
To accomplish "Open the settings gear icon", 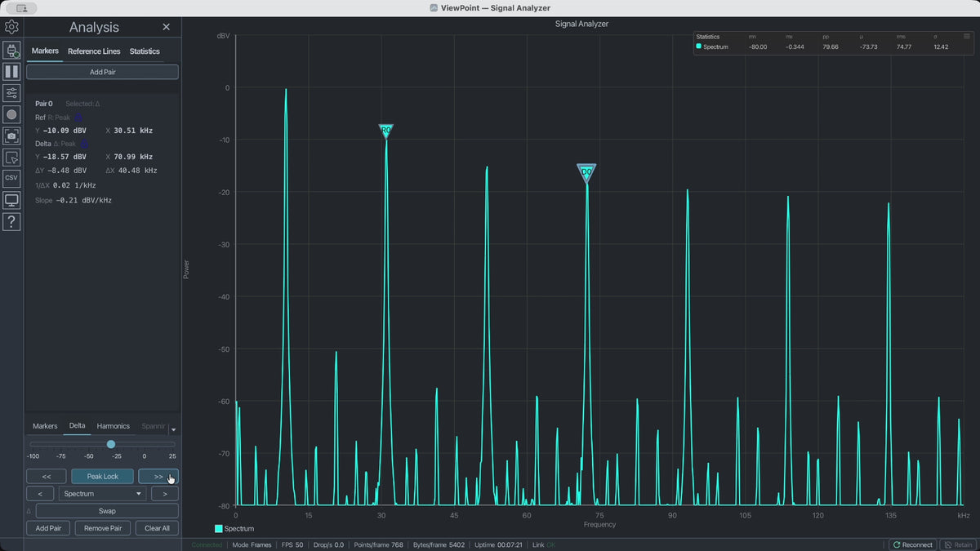I will click(11, 27).
